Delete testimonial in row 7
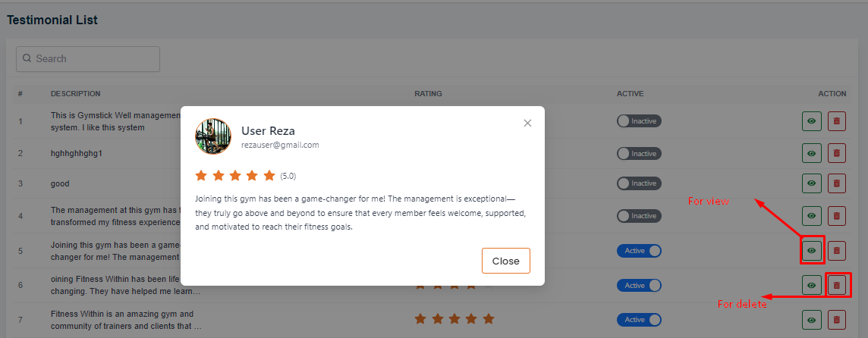The width and height of the screenshot is (868, 338). tap(836, 320)
